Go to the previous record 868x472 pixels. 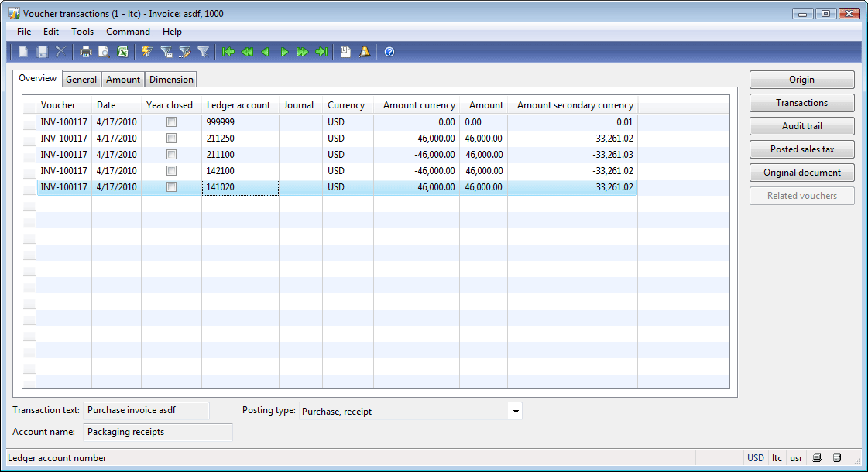[x=266, y=52]
